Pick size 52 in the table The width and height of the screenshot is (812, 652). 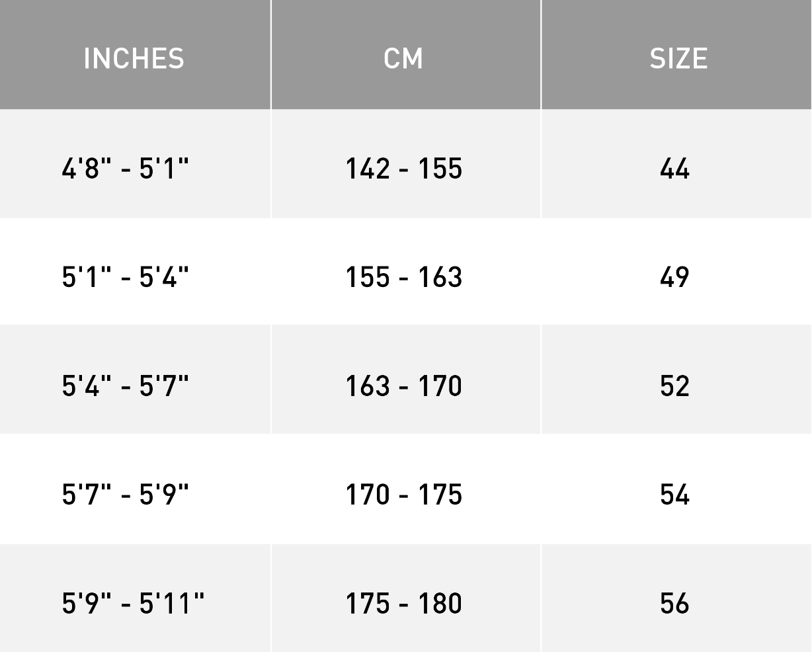pos(674,386)
